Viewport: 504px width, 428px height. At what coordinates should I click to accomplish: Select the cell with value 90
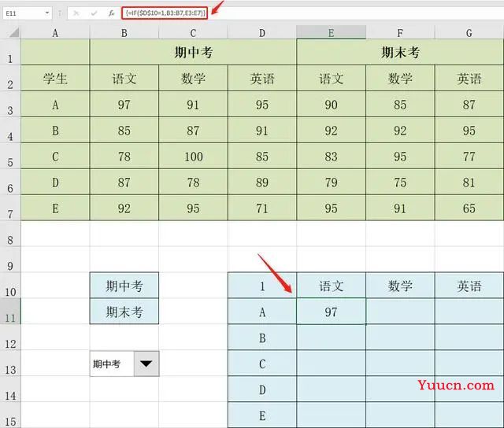pos(331,105)
